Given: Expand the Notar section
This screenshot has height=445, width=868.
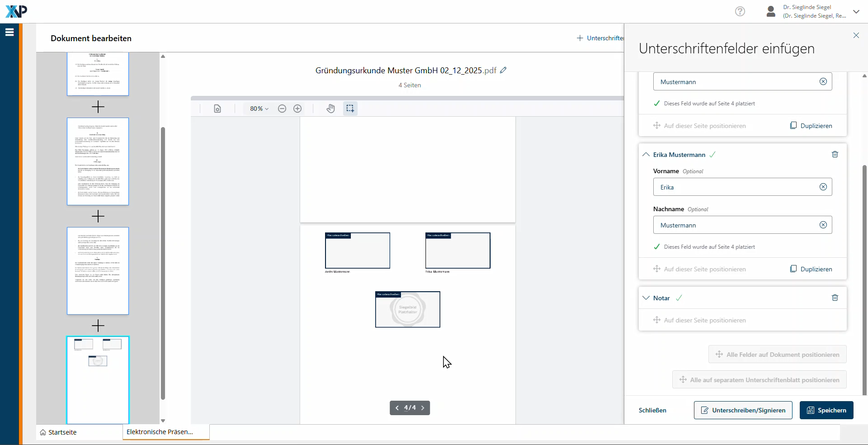Looking at the screenshot, I should [x=646, y=298].
